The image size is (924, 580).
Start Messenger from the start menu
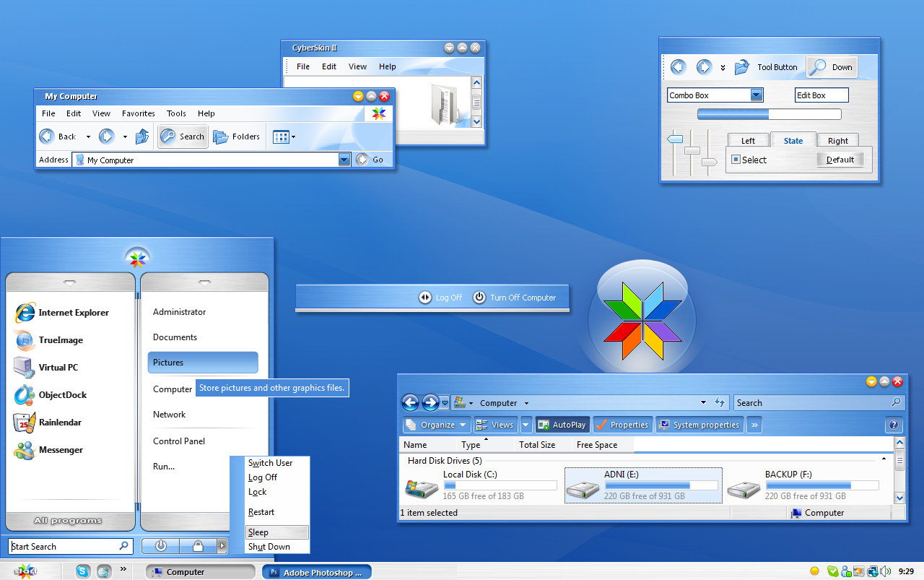point(48,450)
